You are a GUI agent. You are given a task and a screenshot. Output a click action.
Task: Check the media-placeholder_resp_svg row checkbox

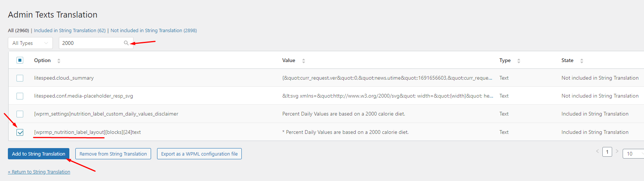click(20, 96)
